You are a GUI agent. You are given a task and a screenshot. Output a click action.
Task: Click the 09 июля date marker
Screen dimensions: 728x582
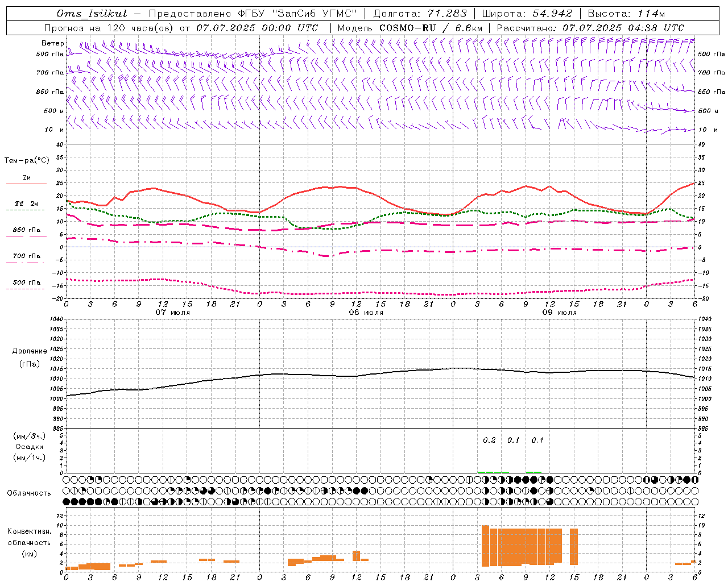[559, 313]
